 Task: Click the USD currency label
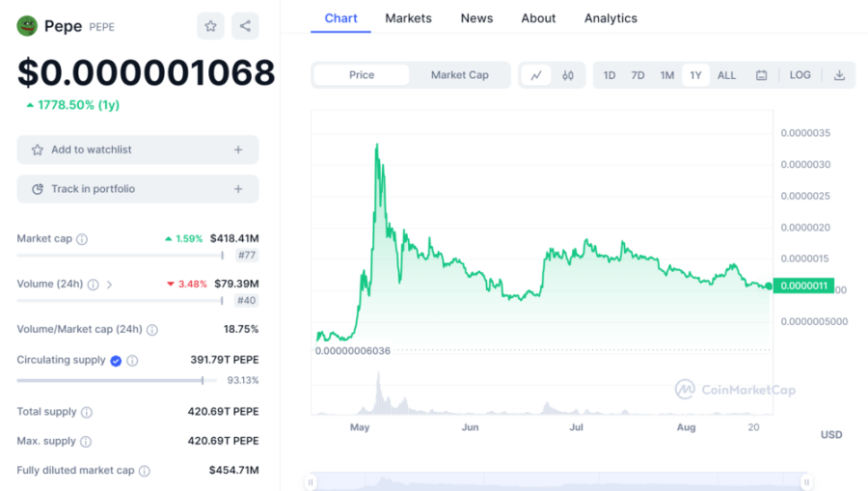pyautogui.click(x=831, y=434)
